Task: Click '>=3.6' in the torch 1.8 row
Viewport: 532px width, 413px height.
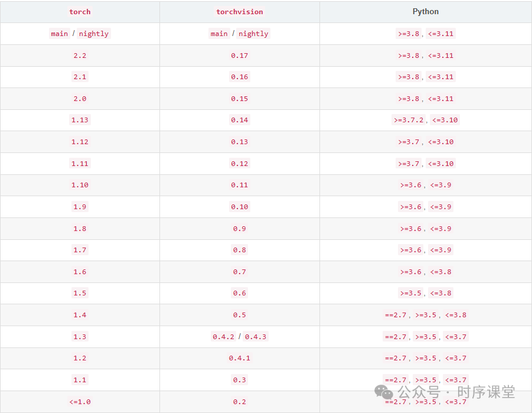Action: click(x=410, y=229)
